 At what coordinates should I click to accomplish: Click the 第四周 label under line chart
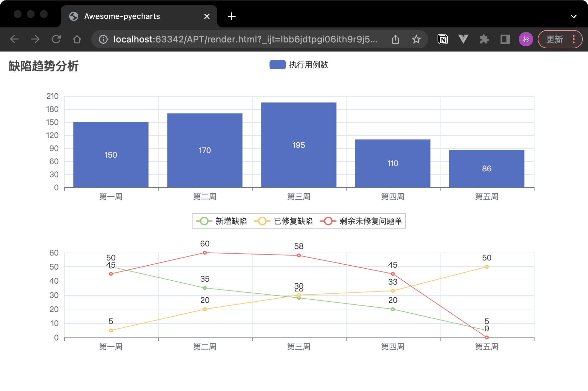(x=393, y=347)
